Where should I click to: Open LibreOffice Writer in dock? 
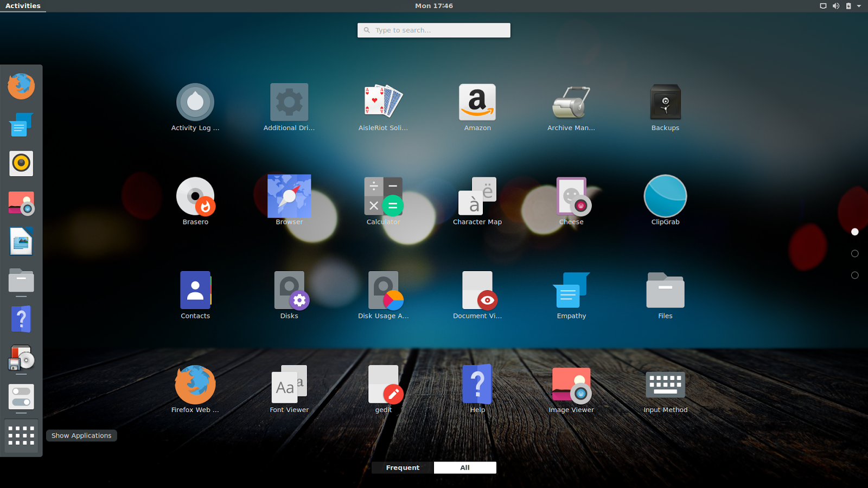(x=21, y=241)
